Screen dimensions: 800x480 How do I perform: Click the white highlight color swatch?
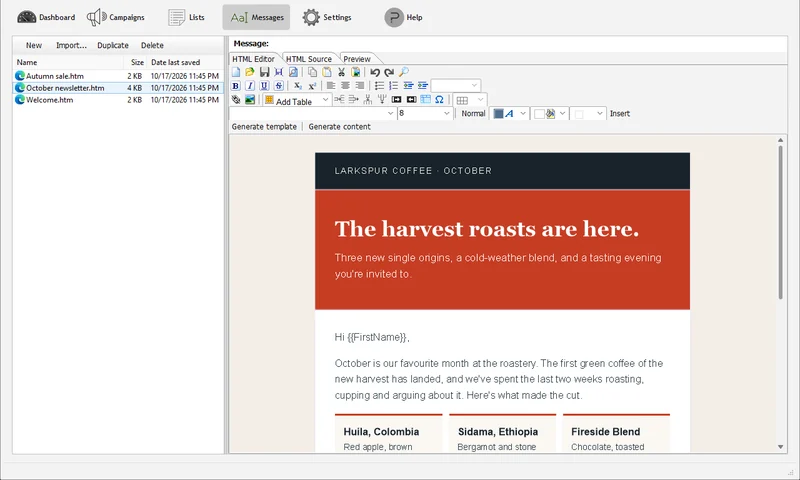pyautogui.click(x=539, y=113)
